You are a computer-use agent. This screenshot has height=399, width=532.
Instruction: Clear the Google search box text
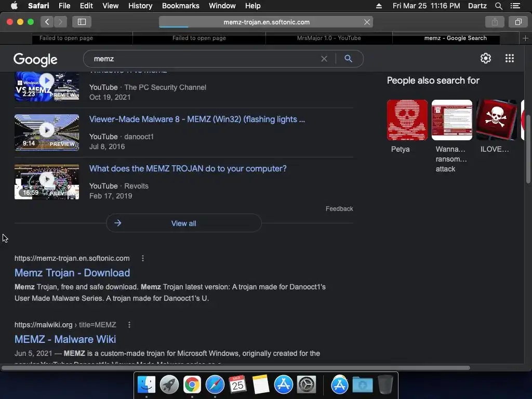click(324, 59)
